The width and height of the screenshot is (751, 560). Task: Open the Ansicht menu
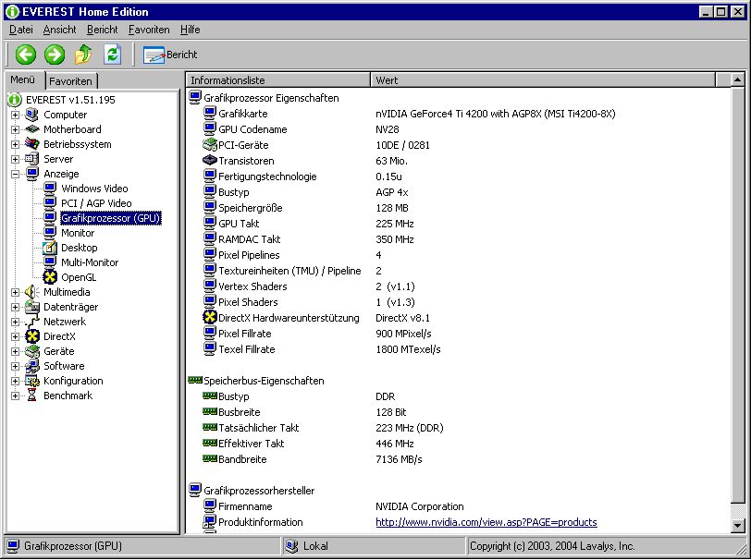(x=59, y=30)
